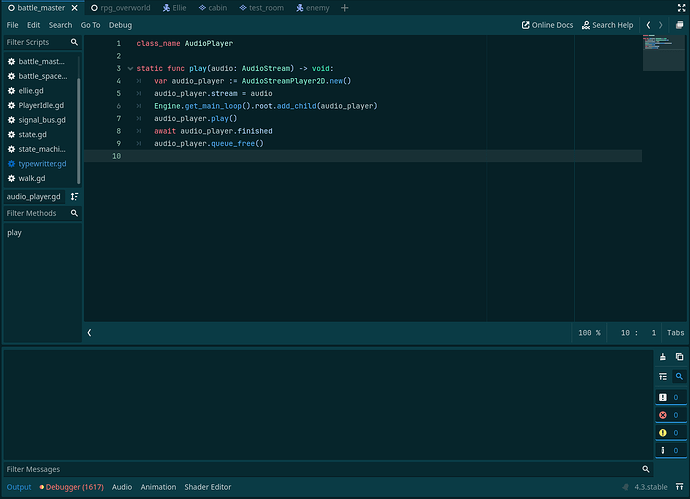Switch to the rpg_overworld scene tab

pos(121,8)
